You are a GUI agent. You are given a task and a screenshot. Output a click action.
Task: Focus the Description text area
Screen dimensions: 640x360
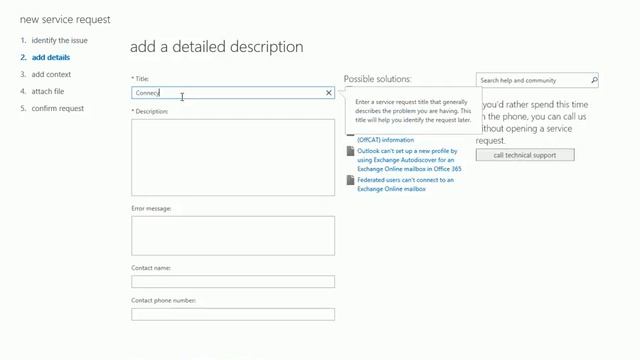(233, 158)
